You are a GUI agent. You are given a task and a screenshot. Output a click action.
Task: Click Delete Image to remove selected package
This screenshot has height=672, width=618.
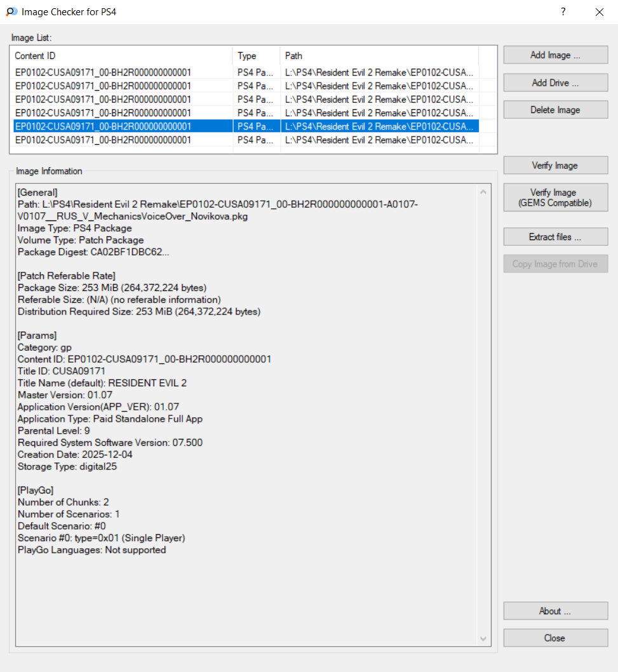(555, 110)
